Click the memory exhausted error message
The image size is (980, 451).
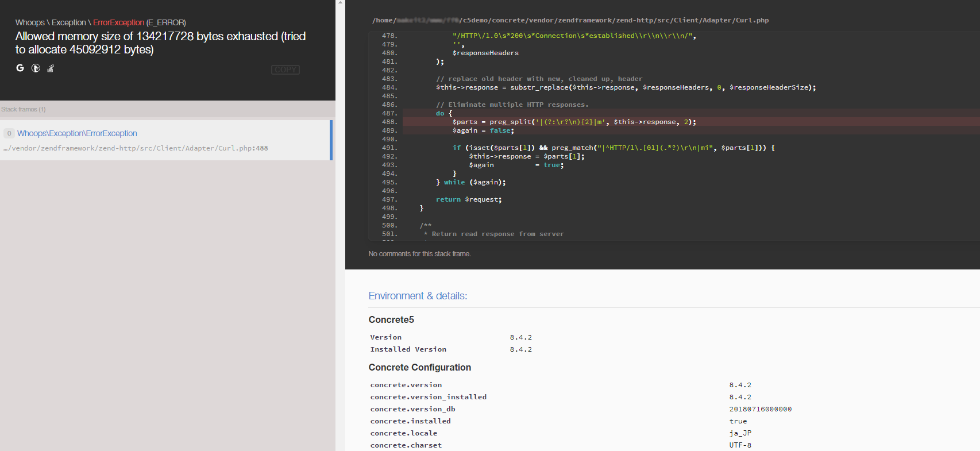(160, 43)
